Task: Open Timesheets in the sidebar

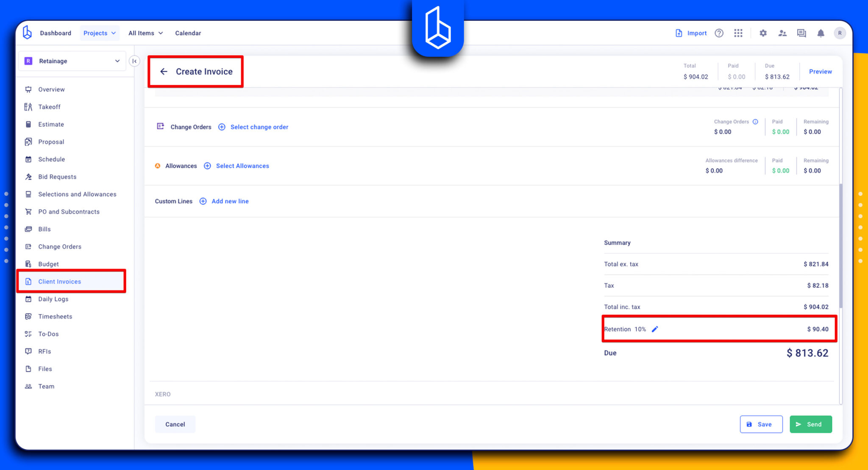Action: 55,317
